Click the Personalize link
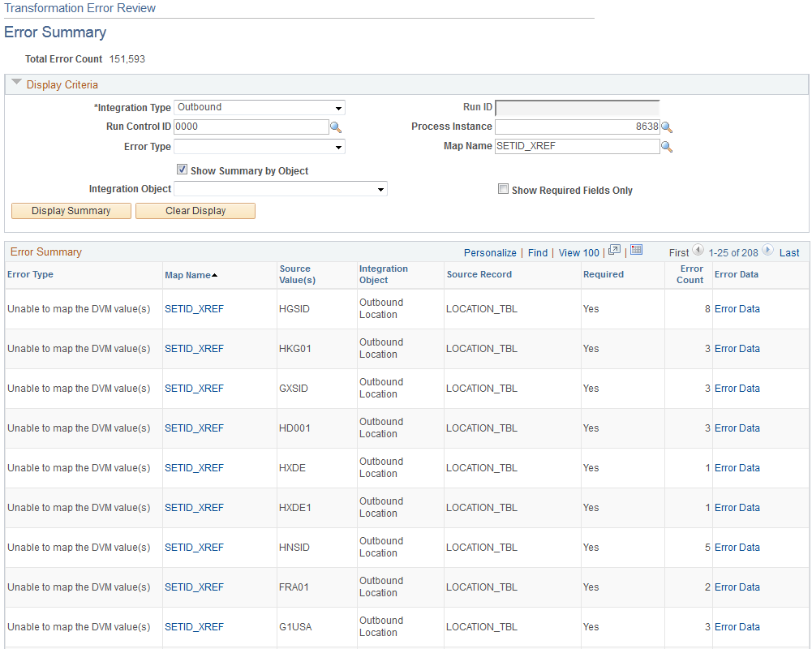The width and height of the screenshot is (812, 649). [490, 253]
